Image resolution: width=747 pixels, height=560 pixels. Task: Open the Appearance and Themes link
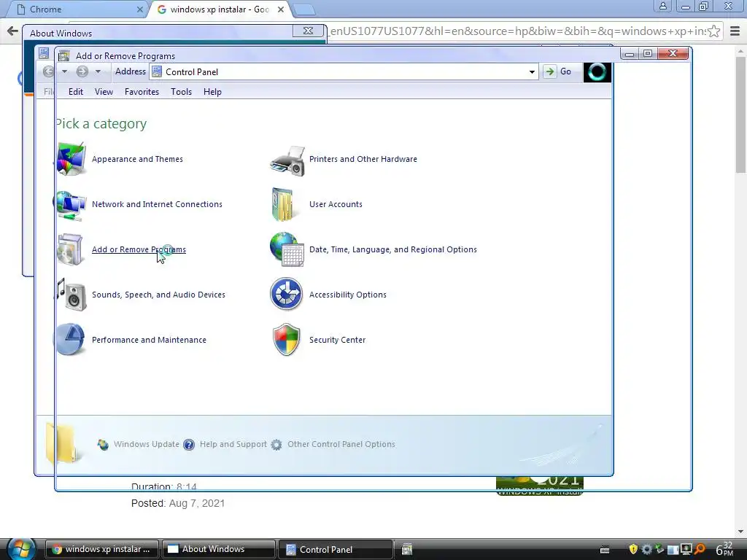click(x=137, y=159)
